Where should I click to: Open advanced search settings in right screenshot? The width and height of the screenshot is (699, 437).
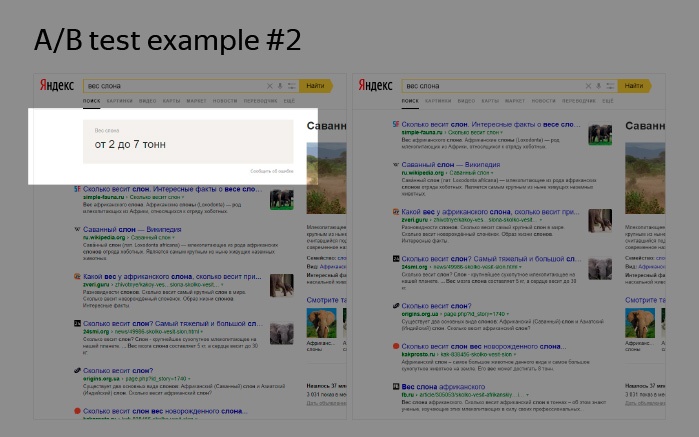pos(610,86)
